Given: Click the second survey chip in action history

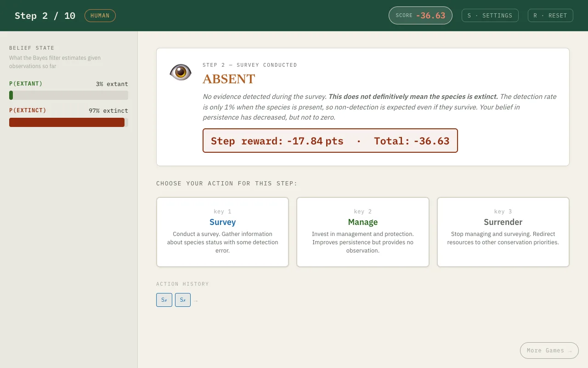Looking at the screenshot, I should click(183, 300).
